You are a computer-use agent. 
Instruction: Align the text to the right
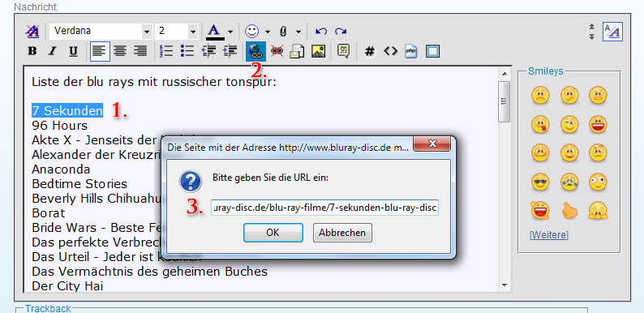(x=140, y=51)
